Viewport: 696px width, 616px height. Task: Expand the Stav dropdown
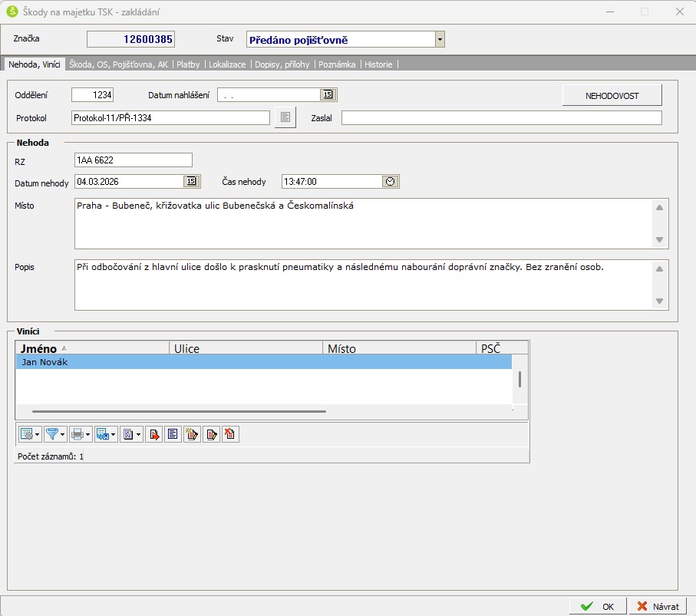[440, 39]
